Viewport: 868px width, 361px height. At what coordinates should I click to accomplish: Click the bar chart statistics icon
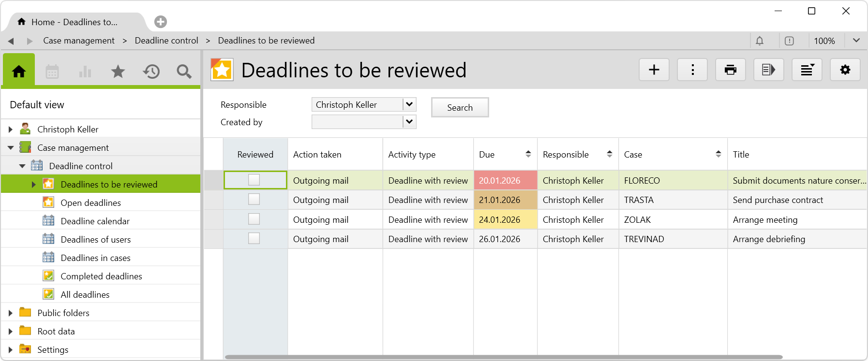coord(85,72)
